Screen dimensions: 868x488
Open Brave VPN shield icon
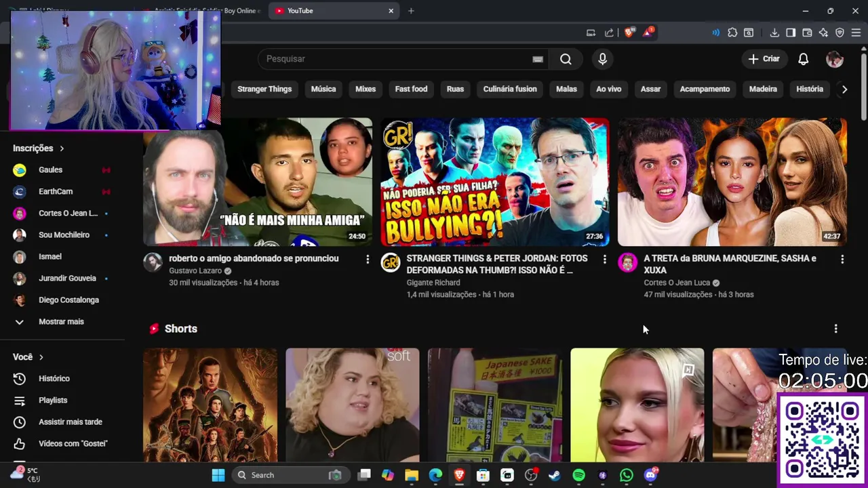click(840, 33)
